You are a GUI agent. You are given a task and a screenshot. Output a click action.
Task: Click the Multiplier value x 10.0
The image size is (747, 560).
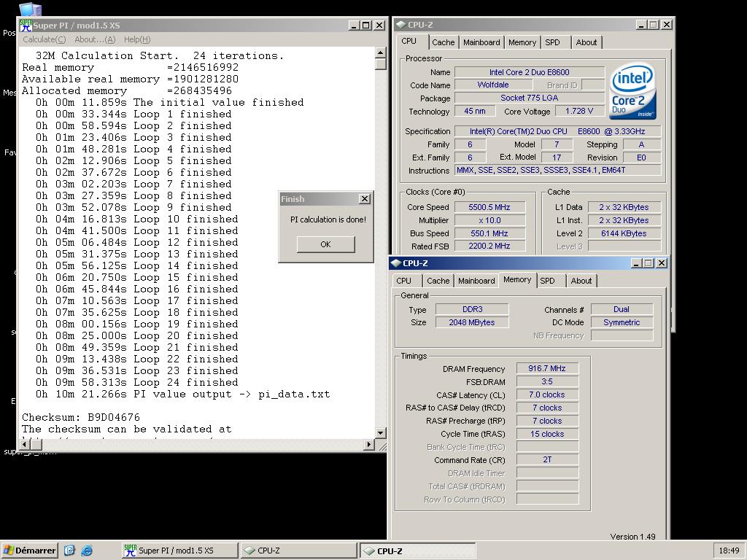[x=489, y=220]
